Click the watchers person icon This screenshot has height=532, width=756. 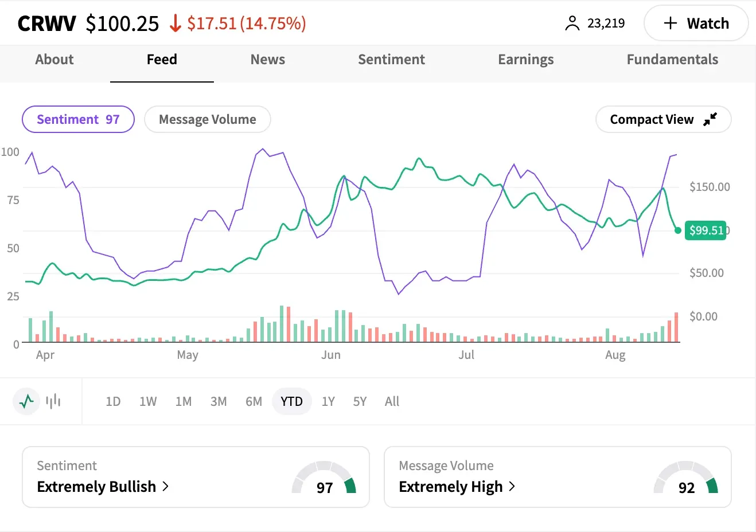point(572,24)
